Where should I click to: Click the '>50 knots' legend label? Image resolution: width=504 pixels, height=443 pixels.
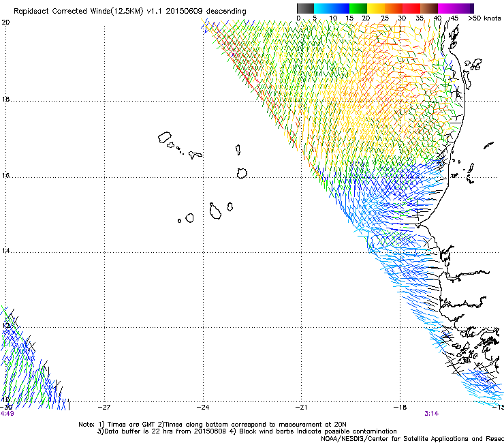(484, 18)
